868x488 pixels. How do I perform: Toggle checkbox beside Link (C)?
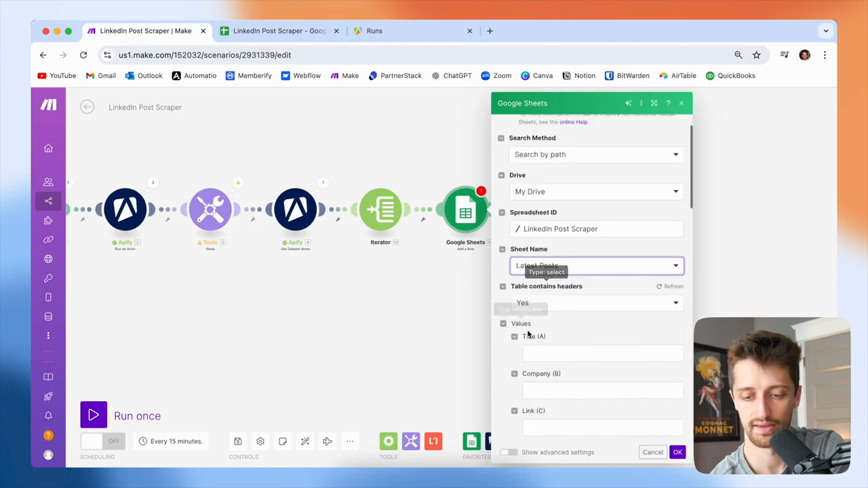pos(514,411)
